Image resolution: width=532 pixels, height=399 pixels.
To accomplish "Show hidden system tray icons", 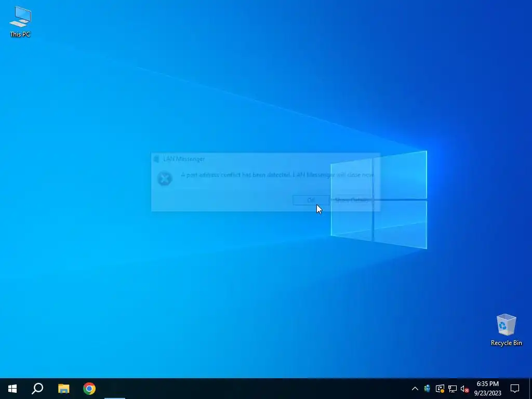I will click(415, 389).
